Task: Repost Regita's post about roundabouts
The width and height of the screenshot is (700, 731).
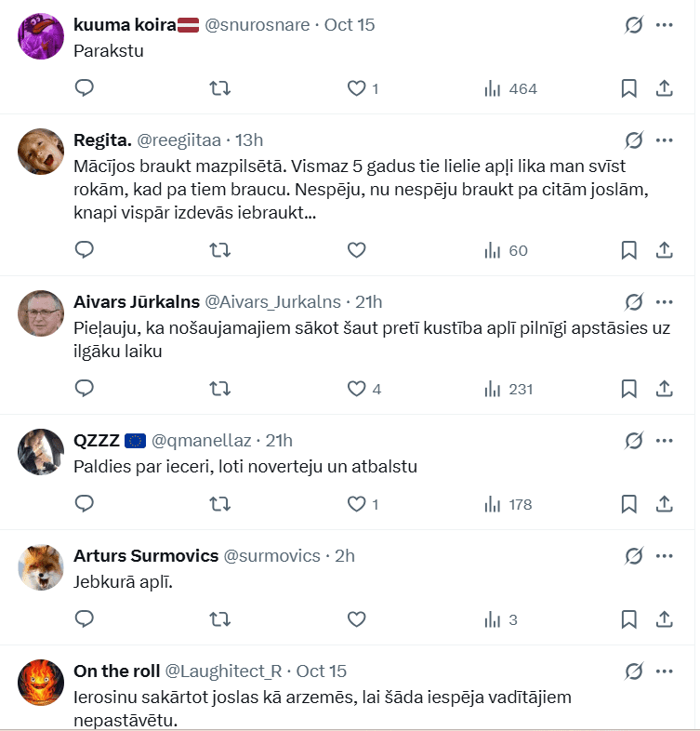Action: tap(220, 249)
